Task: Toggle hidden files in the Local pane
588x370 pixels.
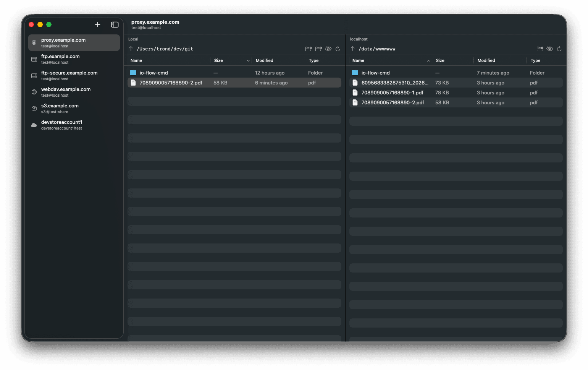Action: click(328, 49)
